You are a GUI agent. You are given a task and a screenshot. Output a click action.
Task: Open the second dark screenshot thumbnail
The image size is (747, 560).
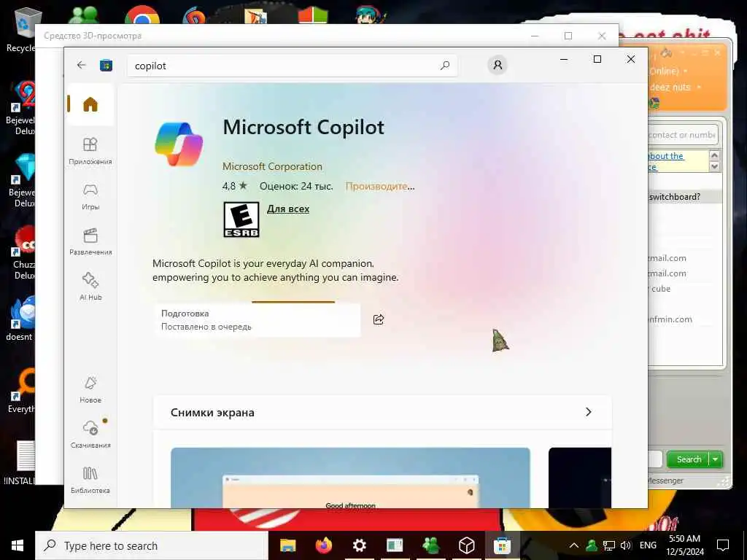pos(580,478)
